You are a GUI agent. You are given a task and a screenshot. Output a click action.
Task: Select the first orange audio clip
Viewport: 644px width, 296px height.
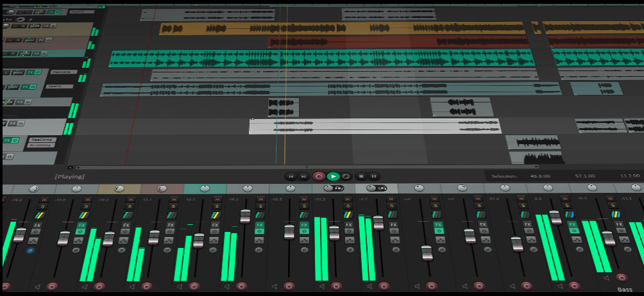342,28
